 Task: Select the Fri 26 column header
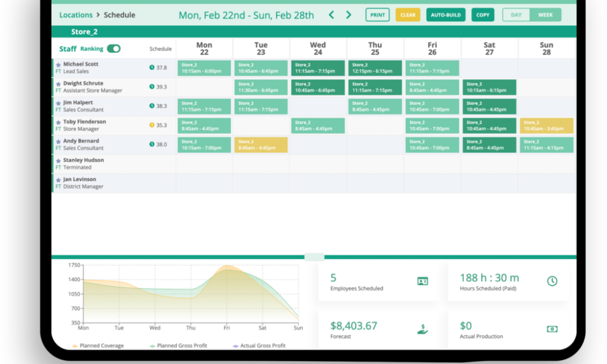432,49
